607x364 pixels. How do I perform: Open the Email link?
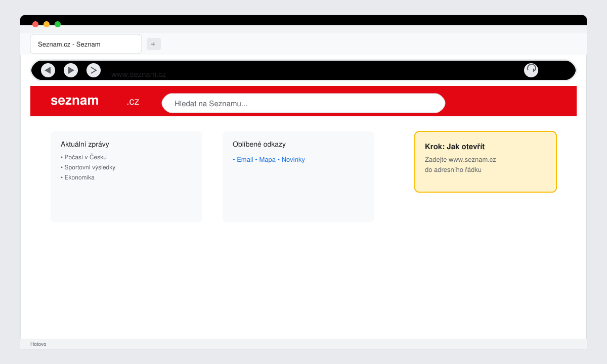pos(245,160)
